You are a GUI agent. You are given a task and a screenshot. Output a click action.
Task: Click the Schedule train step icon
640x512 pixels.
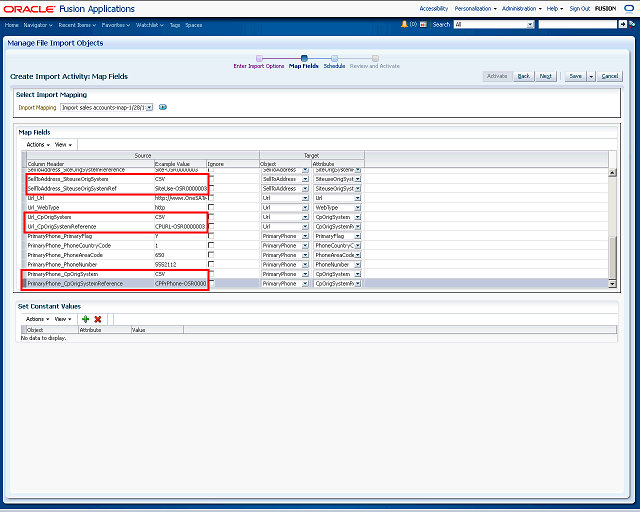[334, 58]
